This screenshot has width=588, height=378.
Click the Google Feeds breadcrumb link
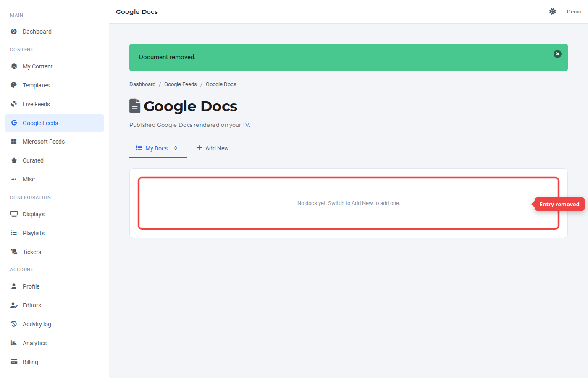coord(181,84)
